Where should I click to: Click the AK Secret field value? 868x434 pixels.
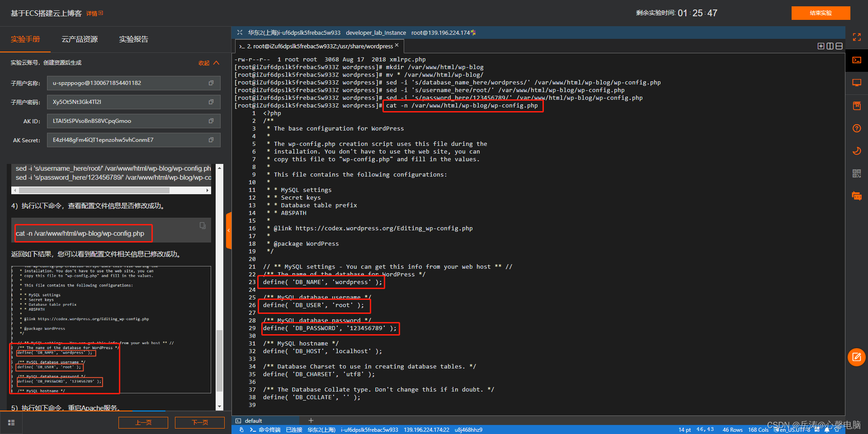tap(134, 140)
